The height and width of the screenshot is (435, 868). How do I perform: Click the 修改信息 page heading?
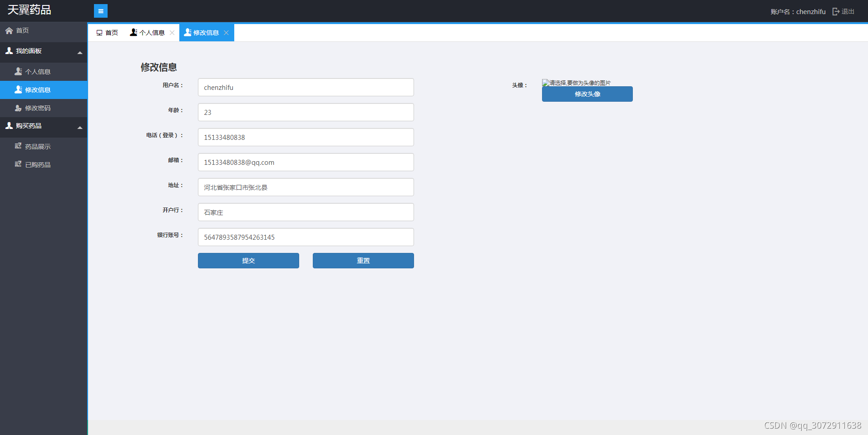159,67
